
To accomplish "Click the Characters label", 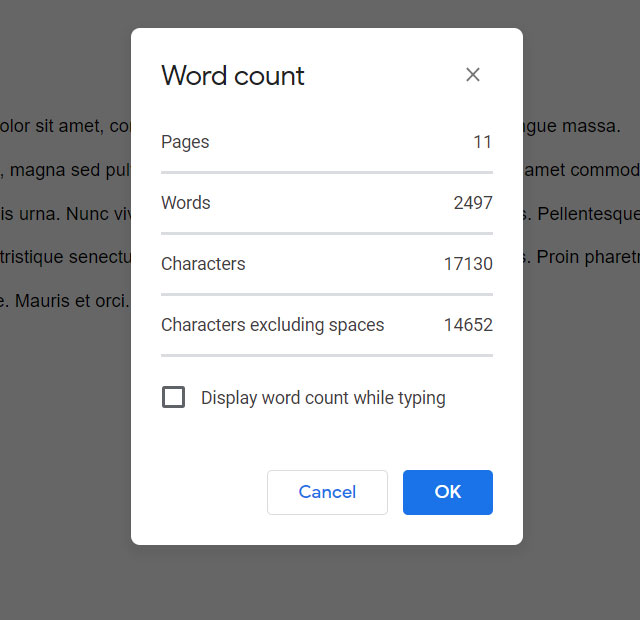I will (203, 264).
